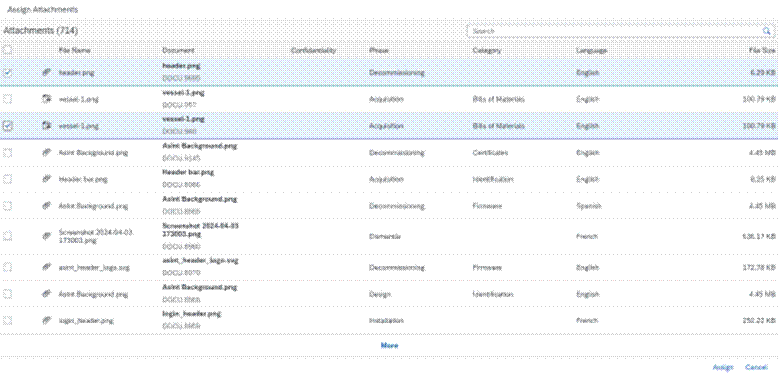778x376 pixels.
Task: Toggle the select-all checkbox in the table header
Action: click(7, 50)
